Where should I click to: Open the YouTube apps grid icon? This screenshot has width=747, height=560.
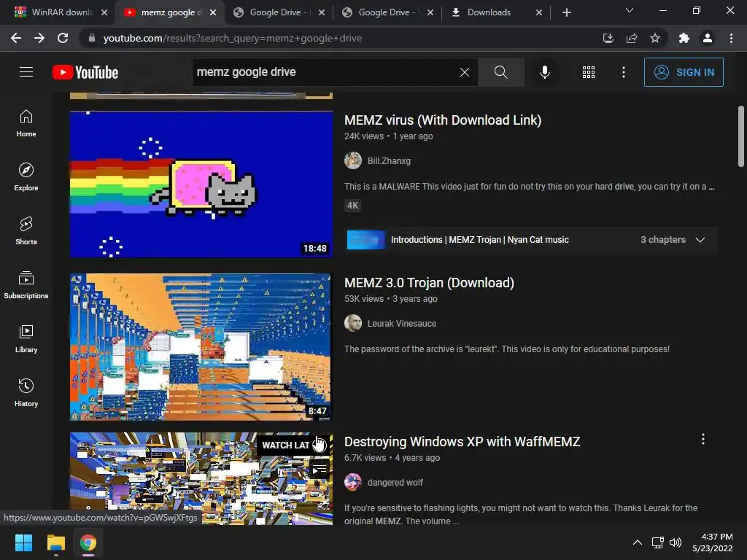click(589, 72)
